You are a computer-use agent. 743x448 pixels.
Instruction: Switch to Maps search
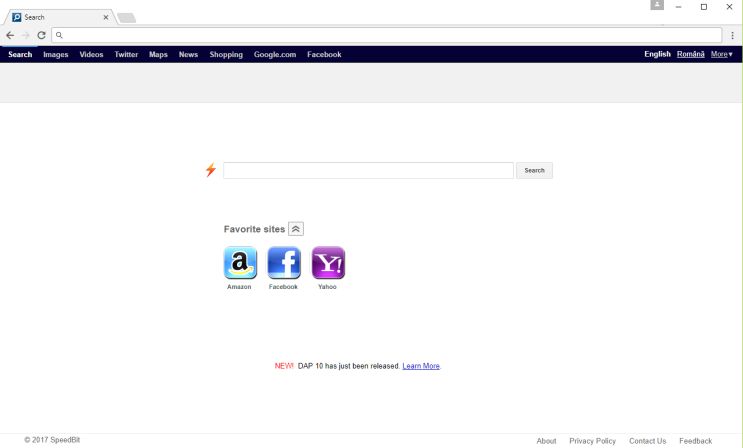[158, 55]
